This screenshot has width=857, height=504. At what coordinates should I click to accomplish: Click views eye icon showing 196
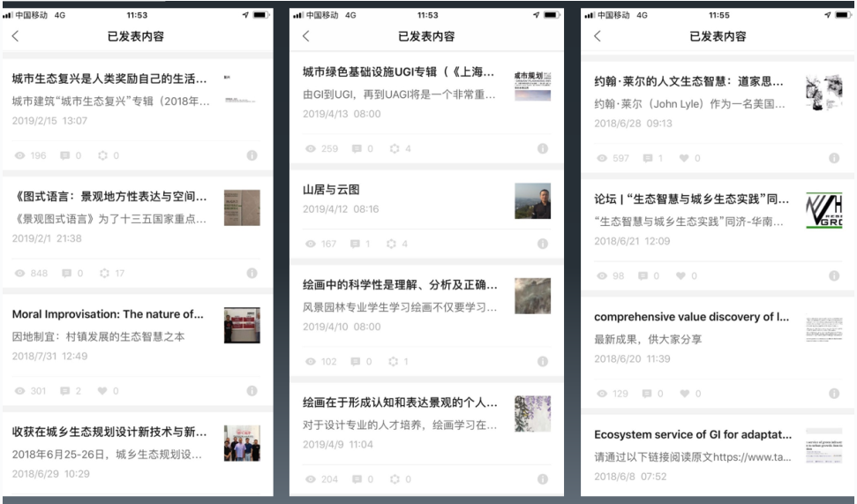[19, 155]
